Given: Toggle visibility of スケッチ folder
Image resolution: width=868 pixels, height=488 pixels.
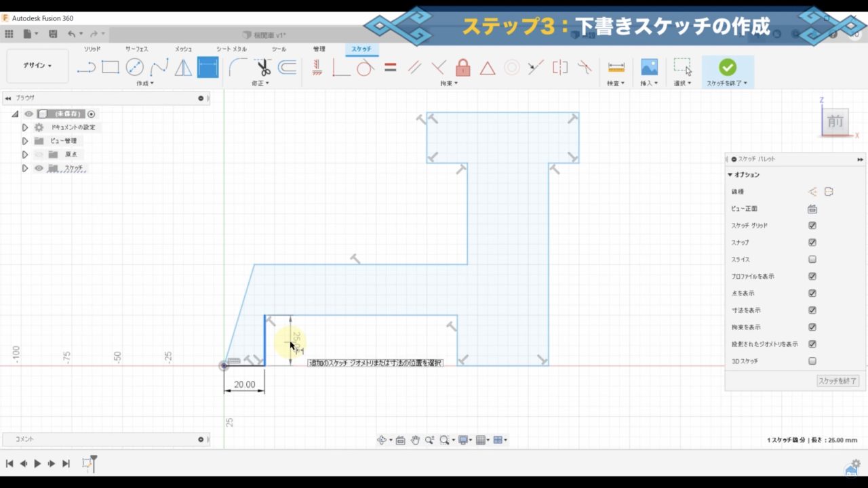Looking at the screenshot, I should (39, 168).
